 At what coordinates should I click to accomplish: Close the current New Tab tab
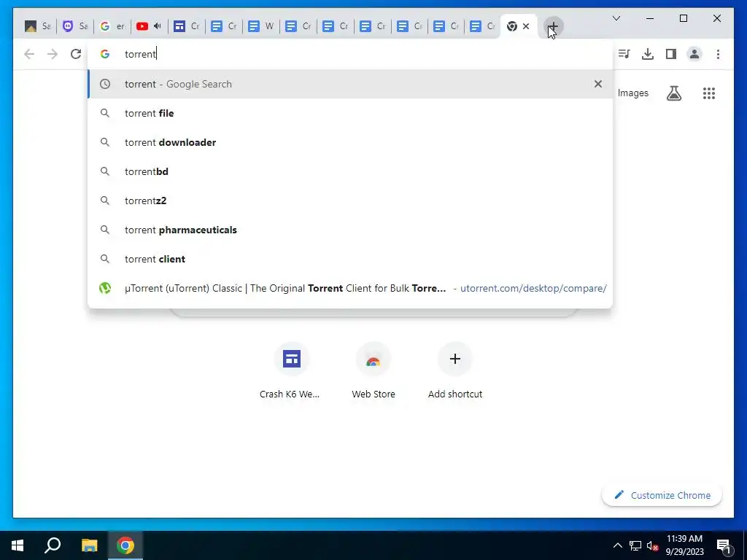526,26
